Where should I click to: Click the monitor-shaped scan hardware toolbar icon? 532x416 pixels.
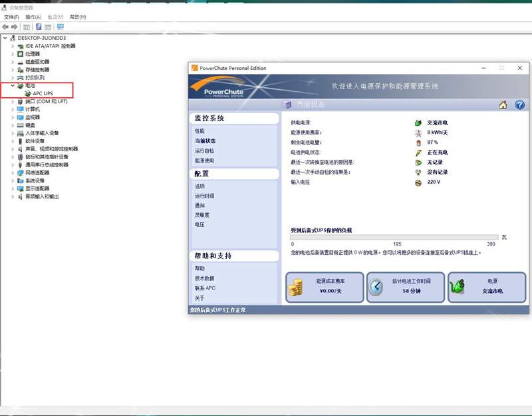tap(61, 27)
